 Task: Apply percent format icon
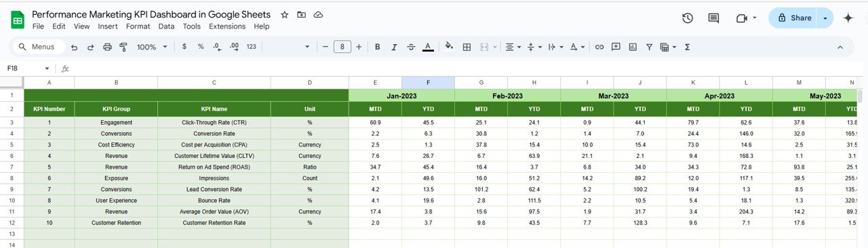coord(201,47)
